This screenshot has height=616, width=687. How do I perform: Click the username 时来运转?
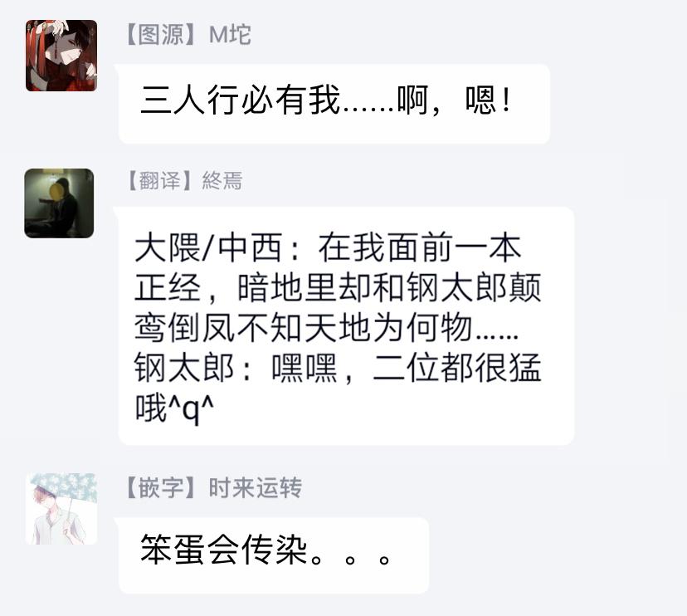click(x=255, y=487)
